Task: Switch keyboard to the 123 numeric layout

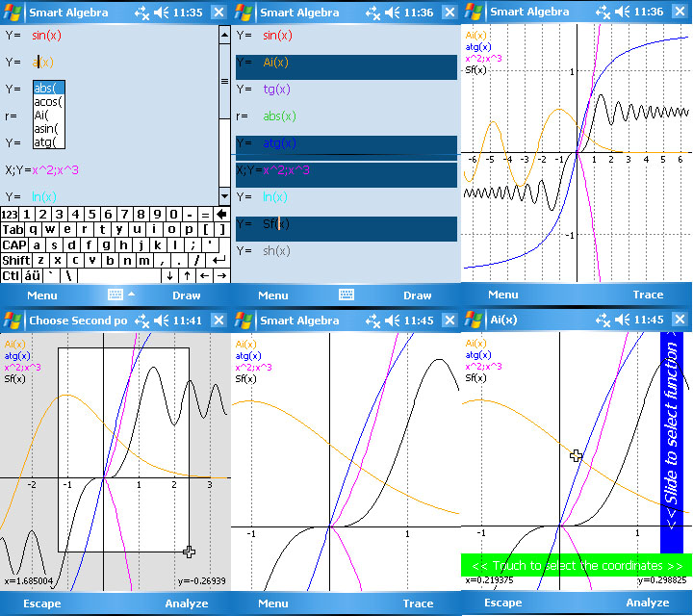Action: tap(10, 215)
